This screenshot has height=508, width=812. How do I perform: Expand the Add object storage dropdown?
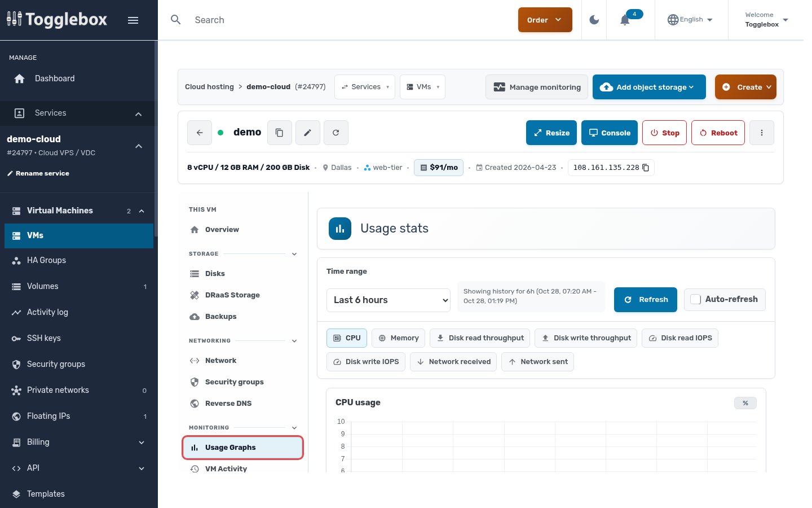tap(649, 87)
